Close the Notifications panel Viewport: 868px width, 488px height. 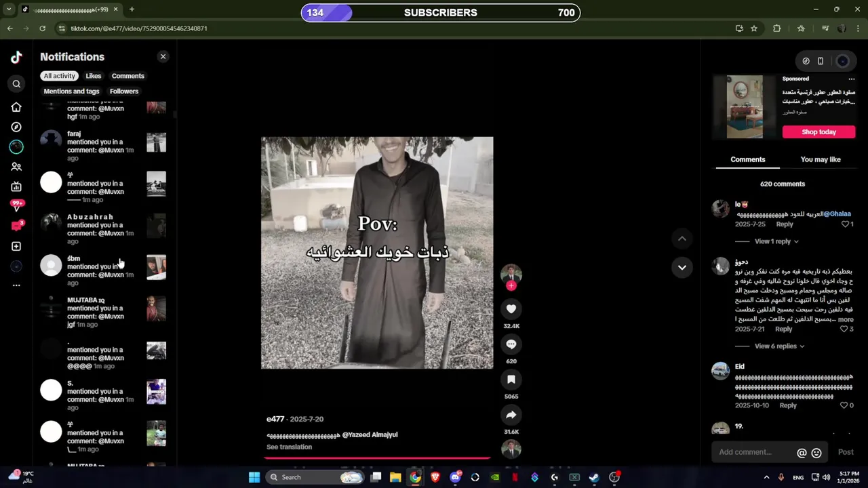[163, 57]
